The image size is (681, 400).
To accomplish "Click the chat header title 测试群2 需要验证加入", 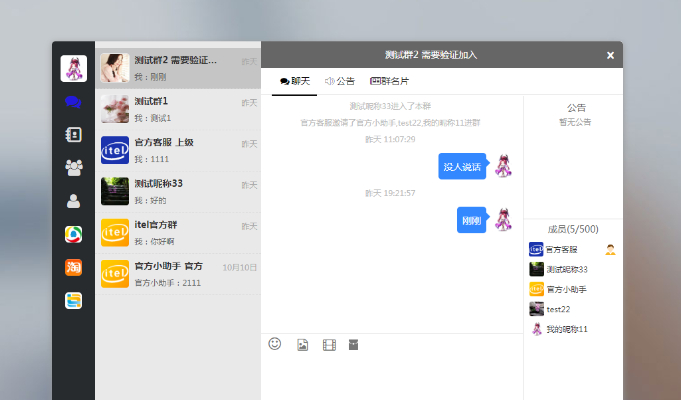I will [431, 55].
